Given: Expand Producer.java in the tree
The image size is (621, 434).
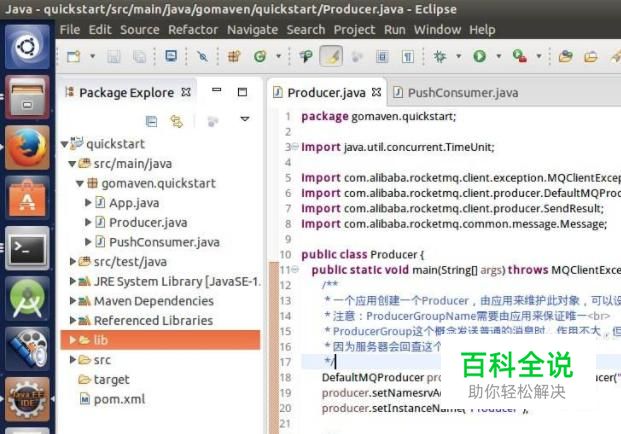Looking at the screenshot, I should (x=88, y=222).
